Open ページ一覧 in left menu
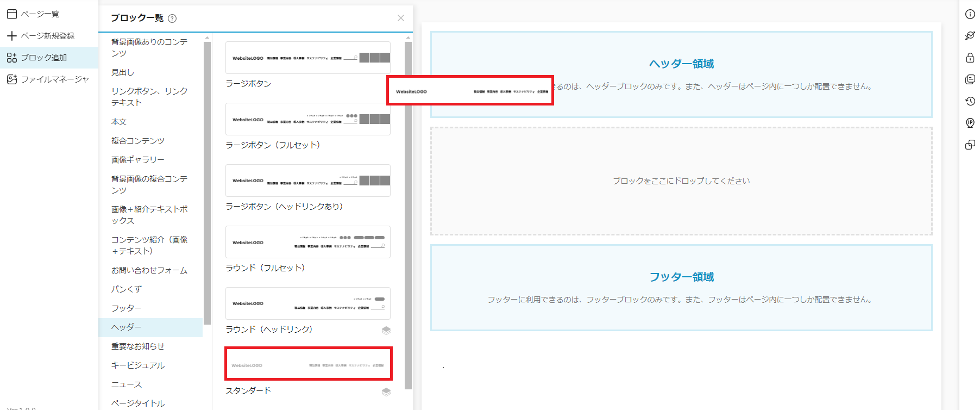 [x=49, y=14]
